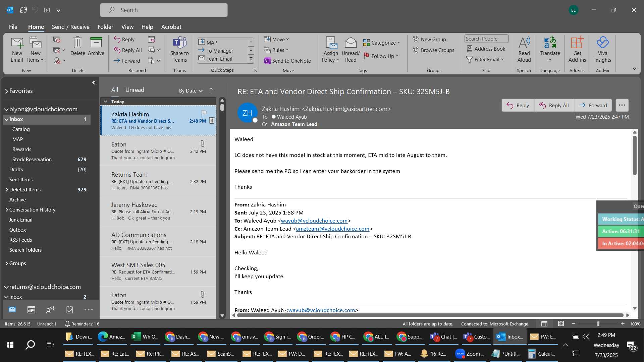Collapse the folder pane

[x=94, y=82]
